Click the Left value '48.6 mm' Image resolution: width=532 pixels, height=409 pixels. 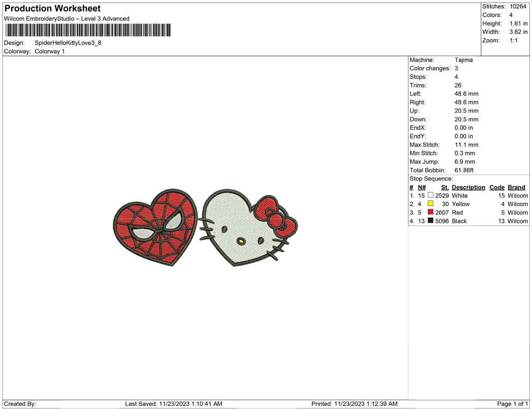click(466, 94)
